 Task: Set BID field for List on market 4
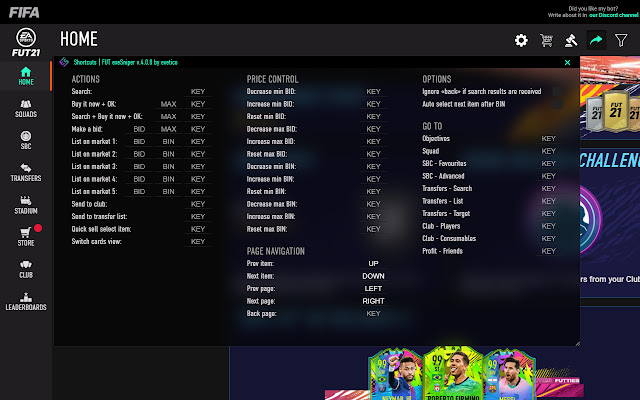coord(139,179)
